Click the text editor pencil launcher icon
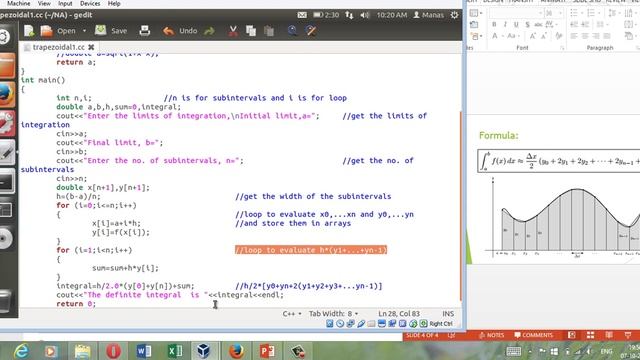Screen dimensions: 640x360 click(7, 153)
